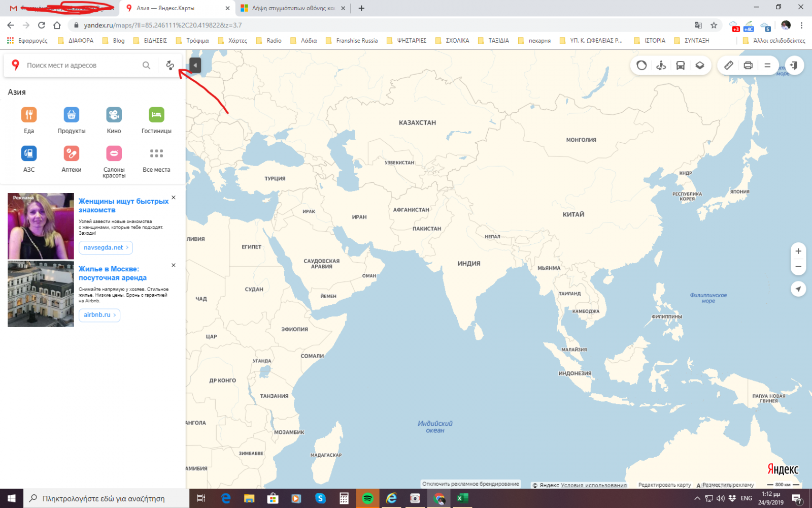Open the route builder icon beside search

170,66
